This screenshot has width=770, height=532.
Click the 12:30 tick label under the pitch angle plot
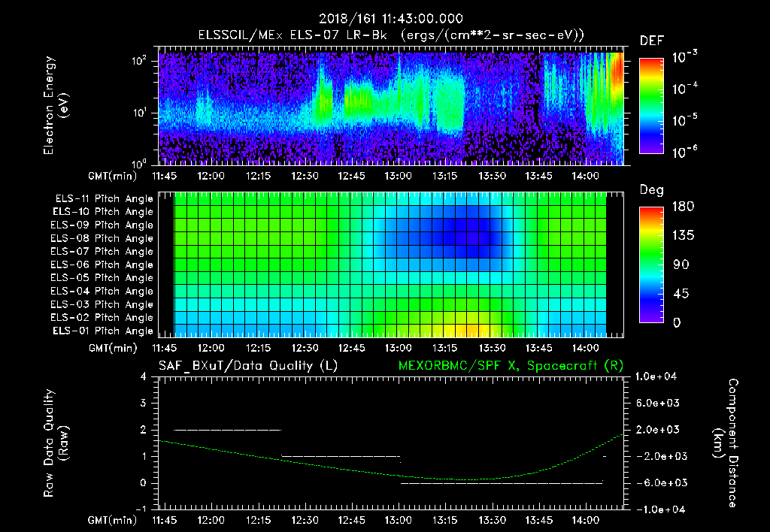[305, 349]
